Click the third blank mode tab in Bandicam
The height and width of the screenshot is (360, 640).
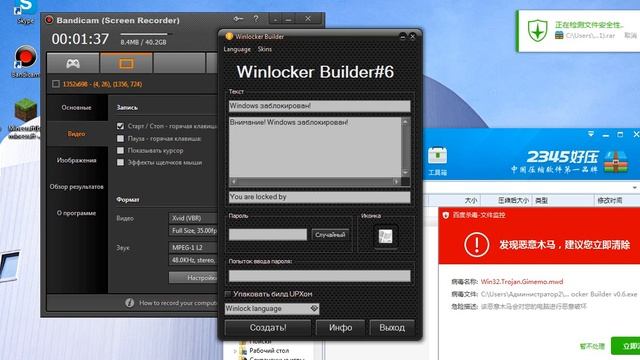(179, 64)
